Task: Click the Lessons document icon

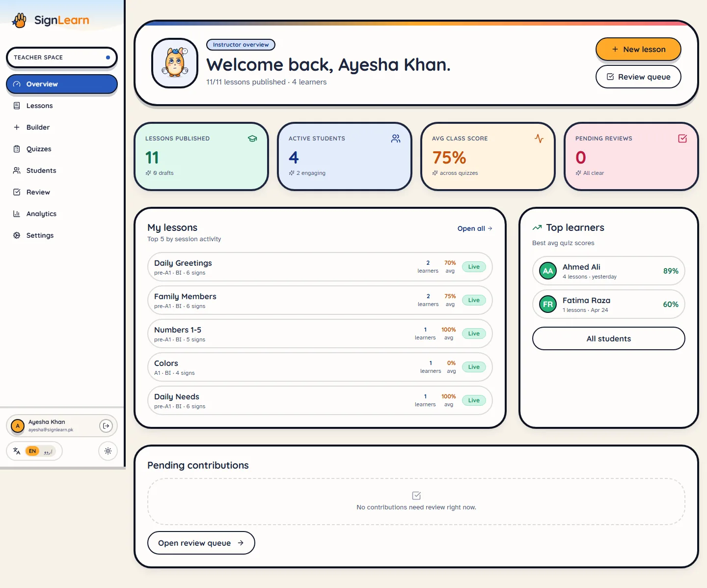Action: pyautogui.click(x=17, y=106)
